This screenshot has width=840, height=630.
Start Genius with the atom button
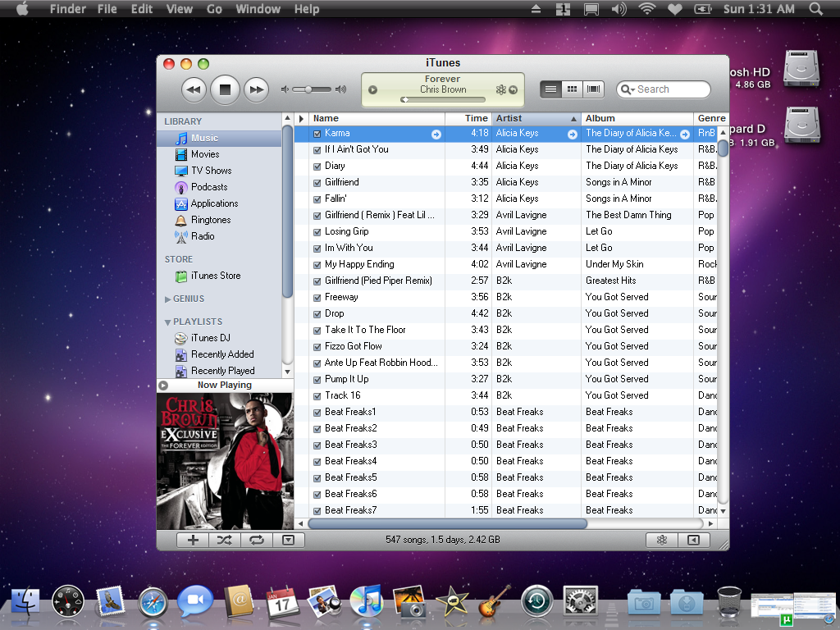point(662,540)
